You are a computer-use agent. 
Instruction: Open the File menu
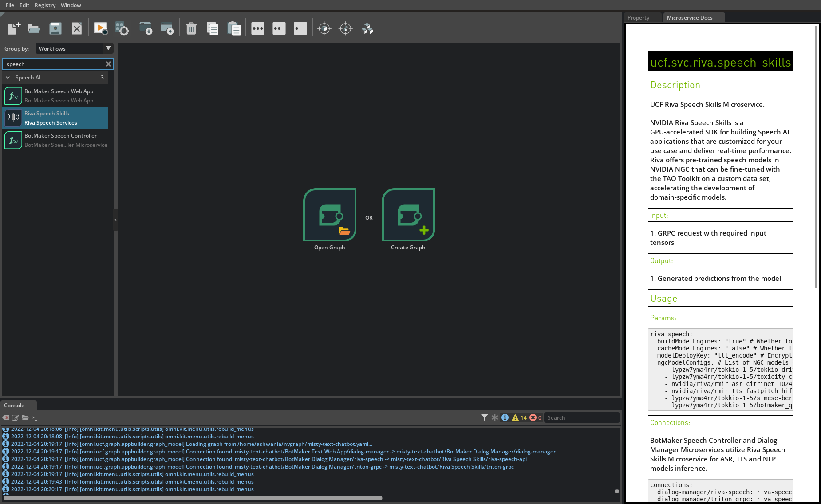[10, 5]
